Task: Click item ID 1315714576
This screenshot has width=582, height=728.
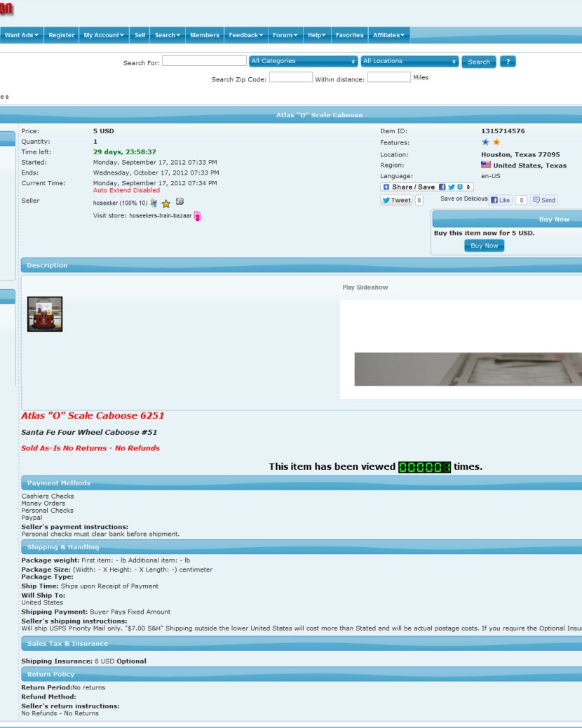Action: click(x=503, y=131)
